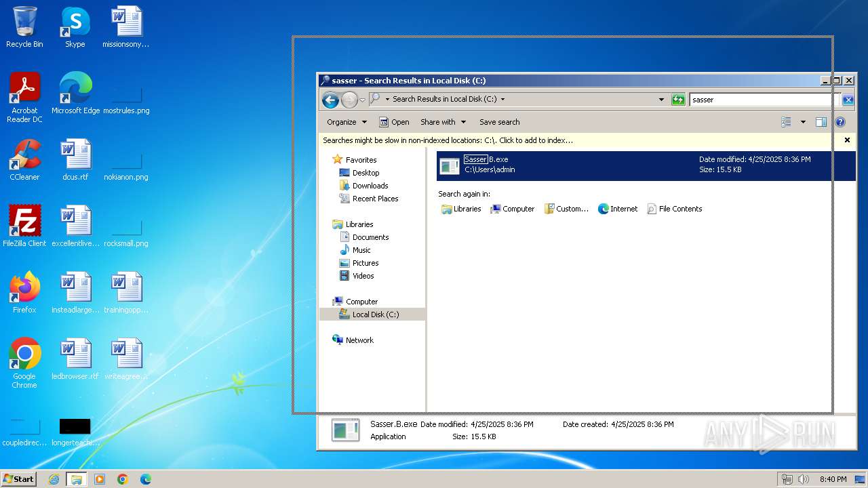Click Sasser.B.exe thumbnail in details pane

345,430
